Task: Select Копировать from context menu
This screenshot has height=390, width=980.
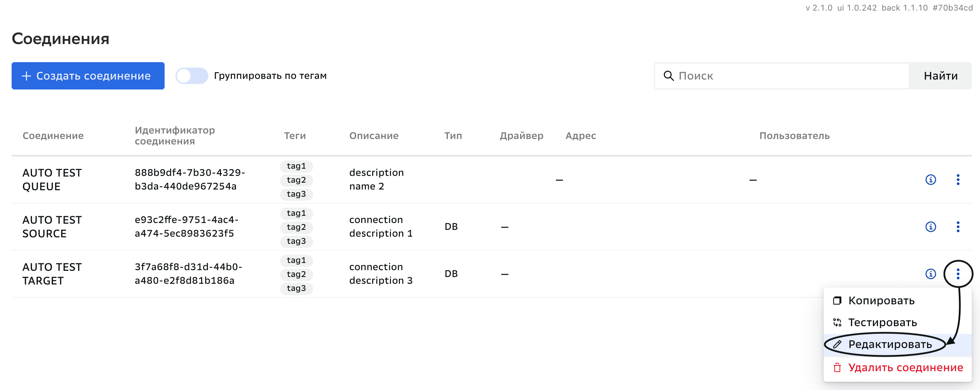Action: (x=881, y=301)
